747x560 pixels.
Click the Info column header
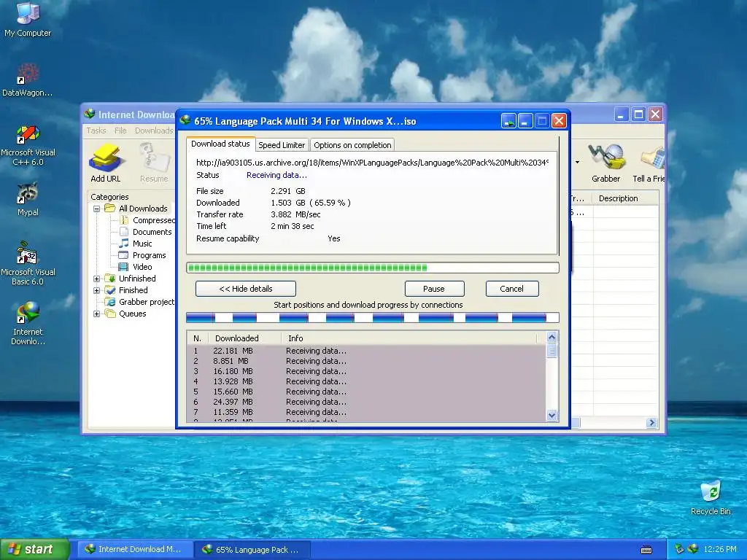point(410,338)
